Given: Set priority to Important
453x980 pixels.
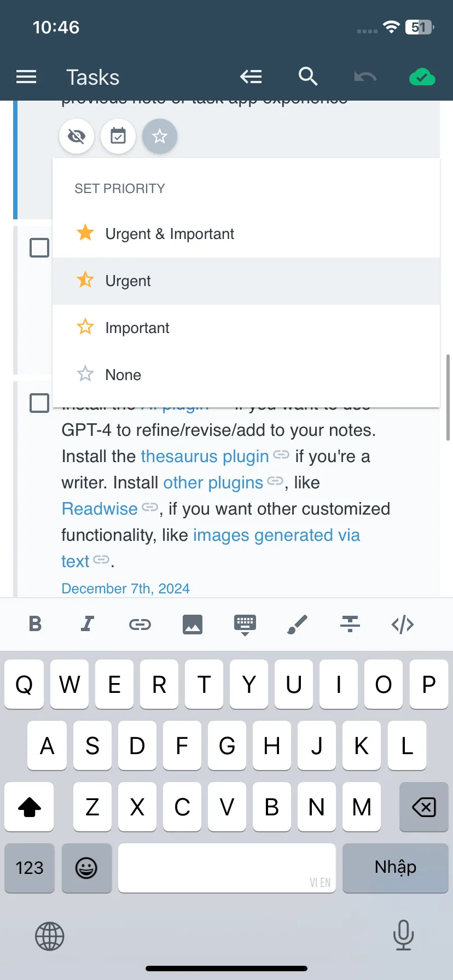Looking at the screenshot, I should [246, 328].
